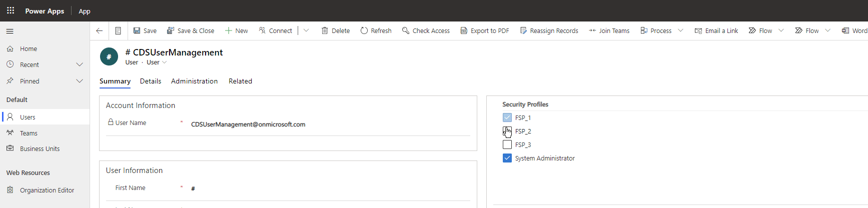Open the User form selector dropdown
The width and height of the screenshot is (868, 208).
coord(157,62)
